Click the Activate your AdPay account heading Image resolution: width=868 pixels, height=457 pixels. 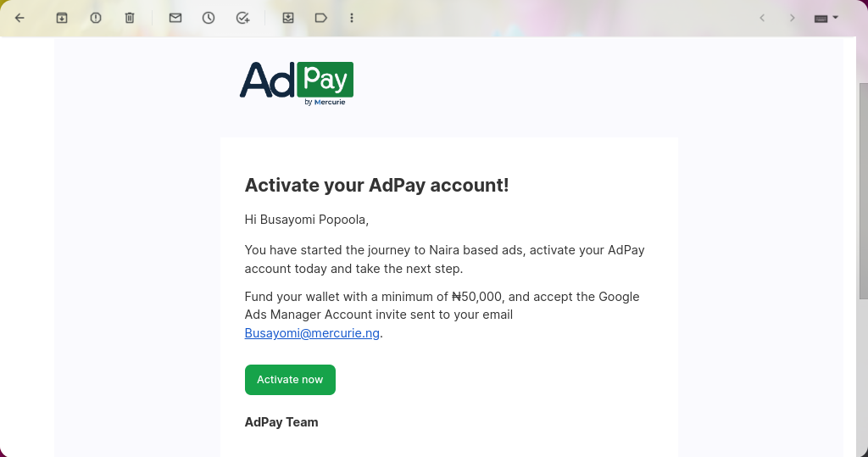[x=376, y=185]
